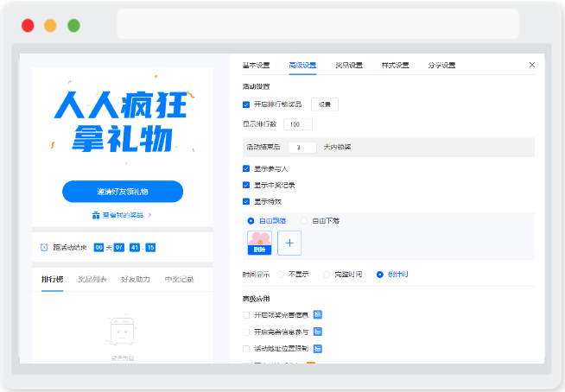Screen dimensions: 565x392
Task: Switch to the 基本设置 tab
Action: click(x=257, y=66)
